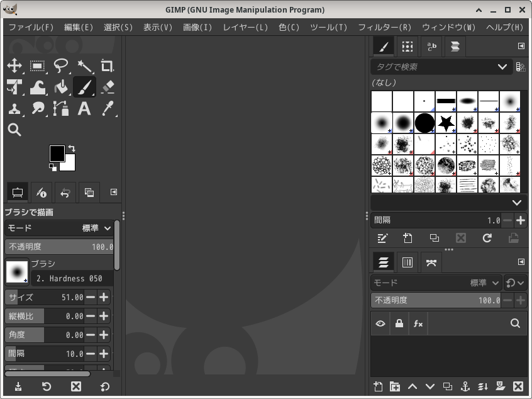Refresh brushes with the reload icon
Image resolution: width=532 pixels, height=399 pixels.
tap(487, 238)
